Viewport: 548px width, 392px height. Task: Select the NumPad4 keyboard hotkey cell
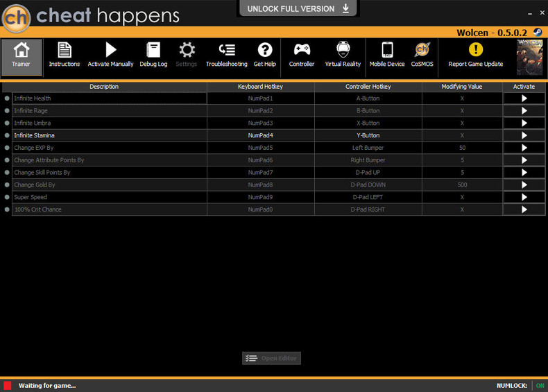[x=260, y=135]
